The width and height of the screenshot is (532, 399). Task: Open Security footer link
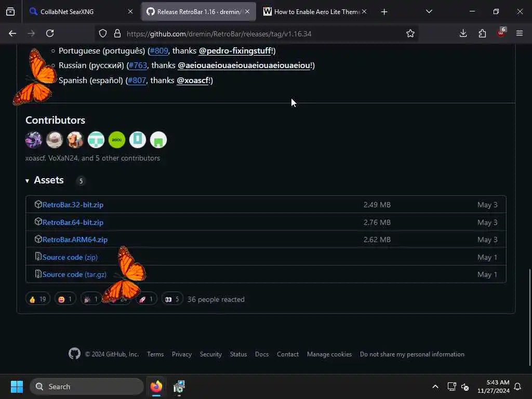(211, 354)
